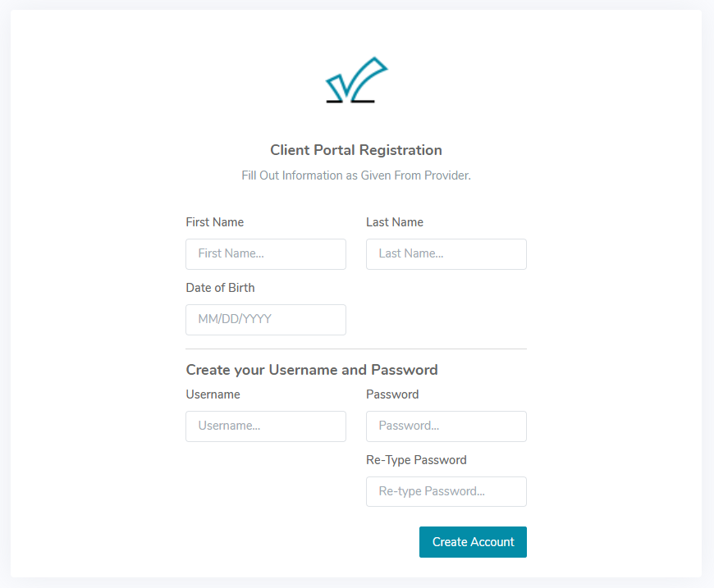The height and width of the screenshot is (588, 714).
Task: Click into the Last Name text box
Action: [446, 254]
